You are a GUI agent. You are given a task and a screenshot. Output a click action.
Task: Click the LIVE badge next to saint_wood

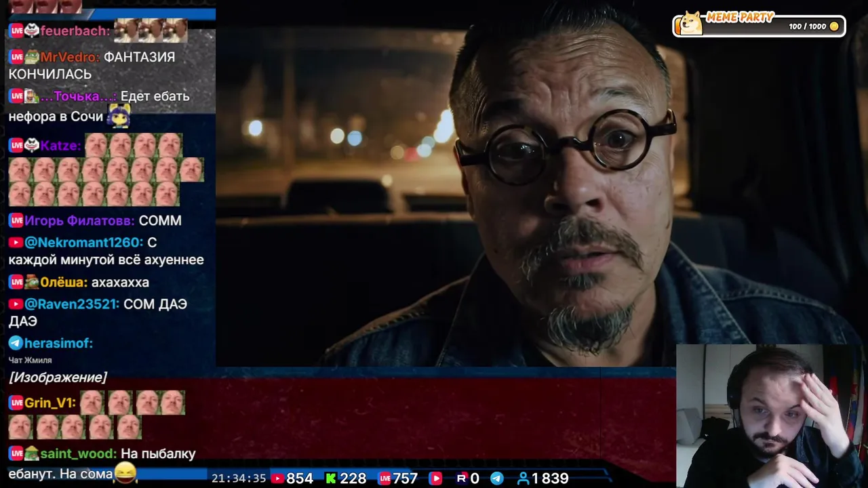[x=16, y=453]
